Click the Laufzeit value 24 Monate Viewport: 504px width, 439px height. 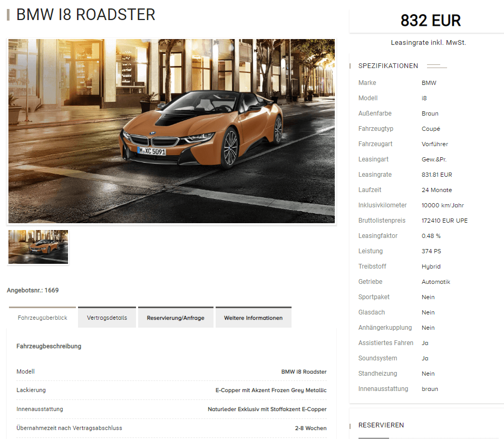(437, 190)
